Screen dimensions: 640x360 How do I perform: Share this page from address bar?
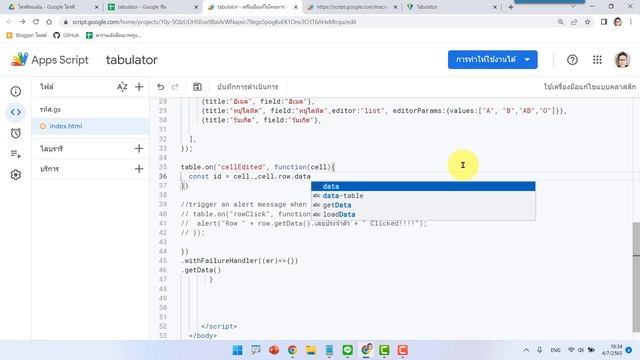(574, 22)
